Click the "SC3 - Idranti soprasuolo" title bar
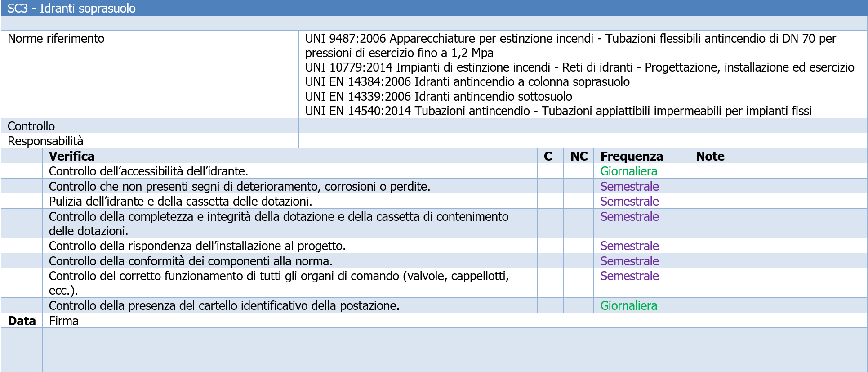Image resolution: width=868 pixels, height=372 pixels. pos(72,8)
